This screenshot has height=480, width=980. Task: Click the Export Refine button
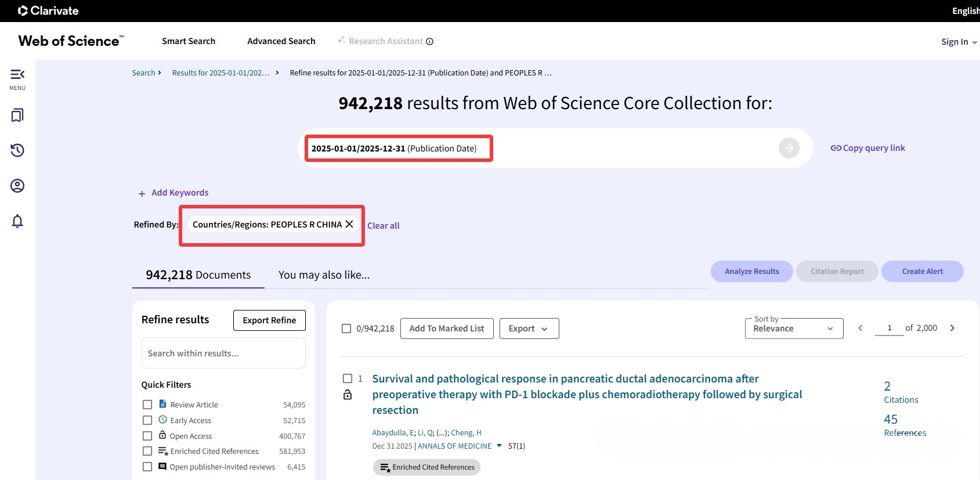click(269, 320)
